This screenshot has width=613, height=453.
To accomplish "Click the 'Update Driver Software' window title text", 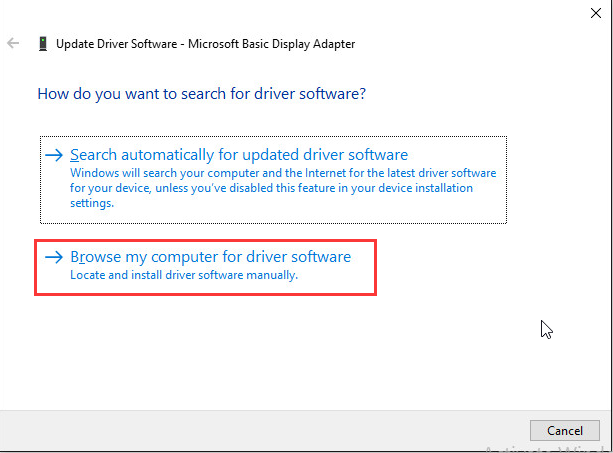I will [x=116, y=44].
